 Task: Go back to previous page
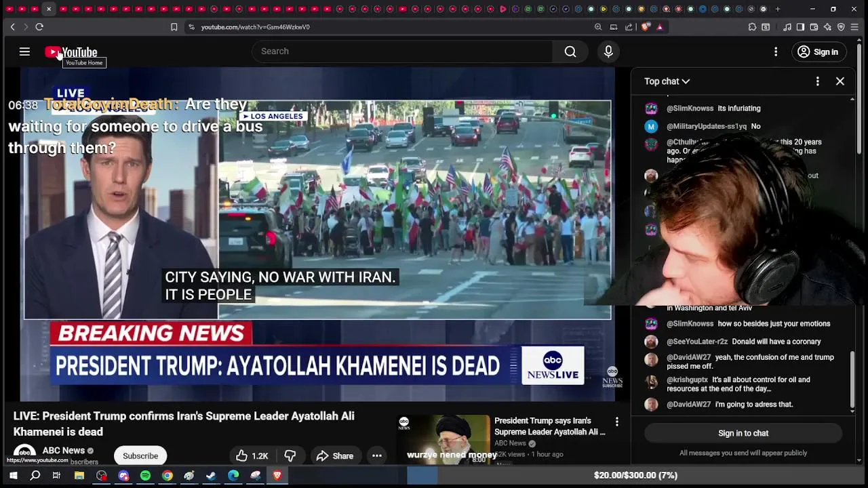click(12, 27)
